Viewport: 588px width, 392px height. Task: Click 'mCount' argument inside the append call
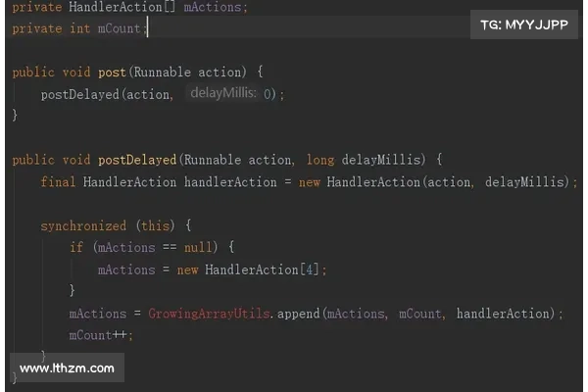[419, 314]
